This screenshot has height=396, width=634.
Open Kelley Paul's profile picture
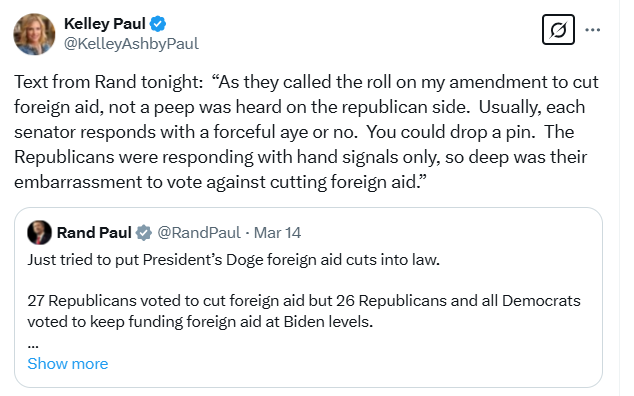pyautogui.click(x=34, y=34)
